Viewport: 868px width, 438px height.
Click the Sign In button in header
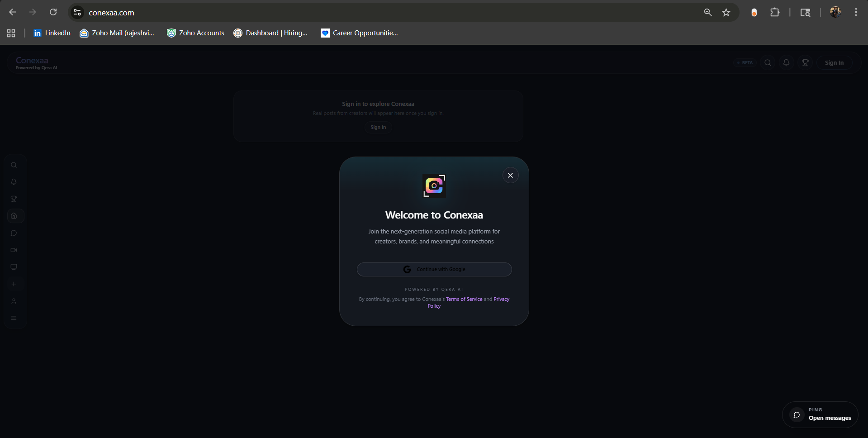pyautogui.click(x=834, y=63)
